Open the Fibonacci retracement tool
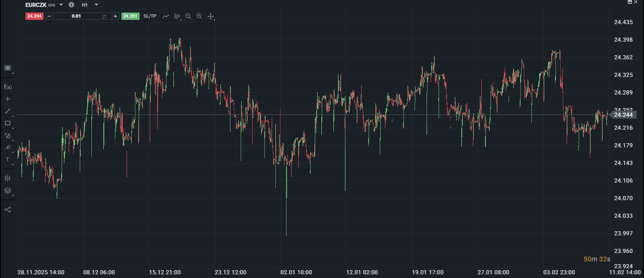 7,135
